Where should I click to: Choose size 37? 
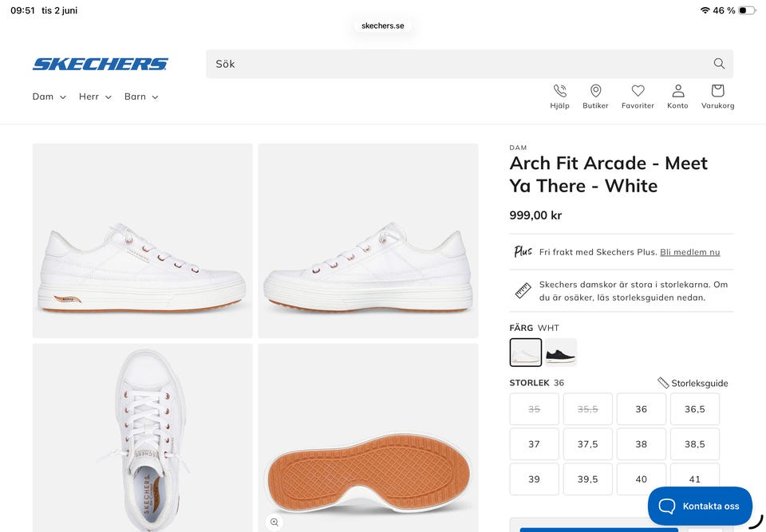point(534,444)
